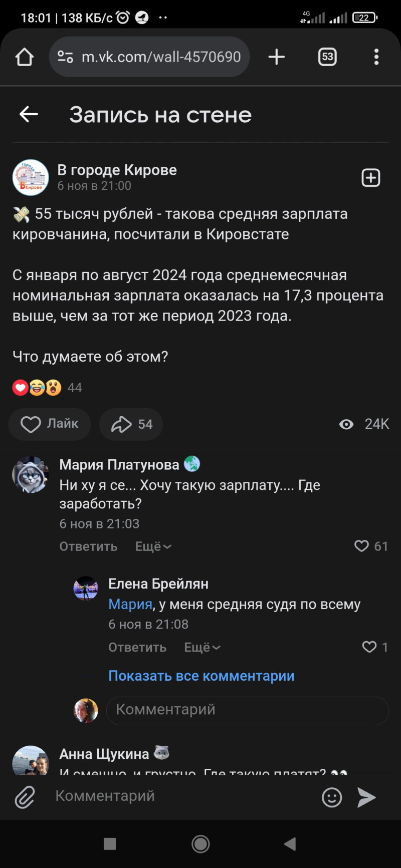
Task: Click Показать все комментарии link
Action: click(x=201, y=676)
